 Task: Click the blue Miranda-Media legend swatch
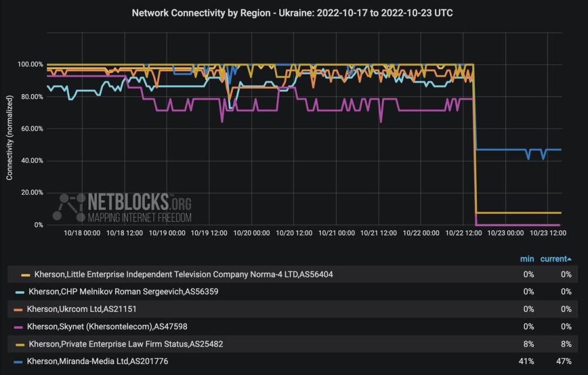click(18, 361)
